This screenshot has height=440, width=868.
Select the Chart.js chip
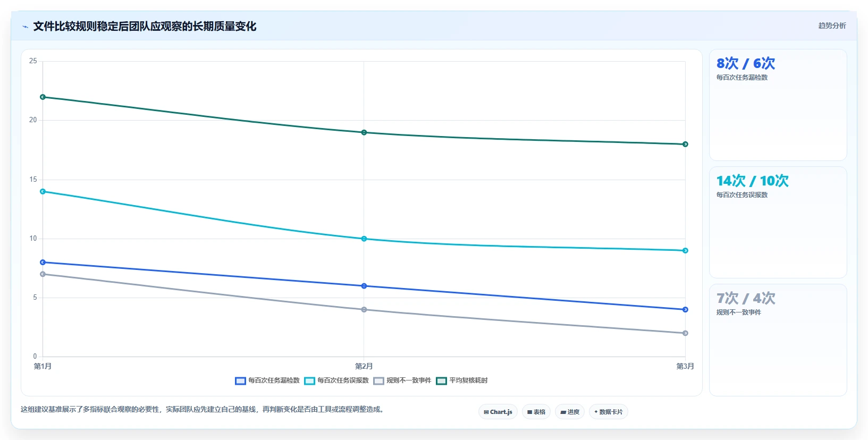coord(498,412)
